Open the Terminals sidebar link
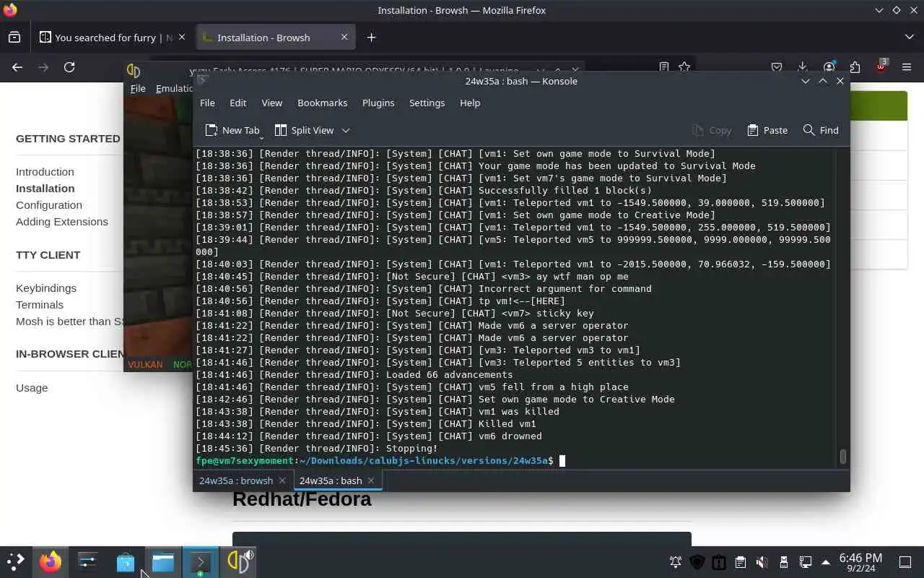The image size is (924, 578). pyautogui.click(x=40, y=305)
